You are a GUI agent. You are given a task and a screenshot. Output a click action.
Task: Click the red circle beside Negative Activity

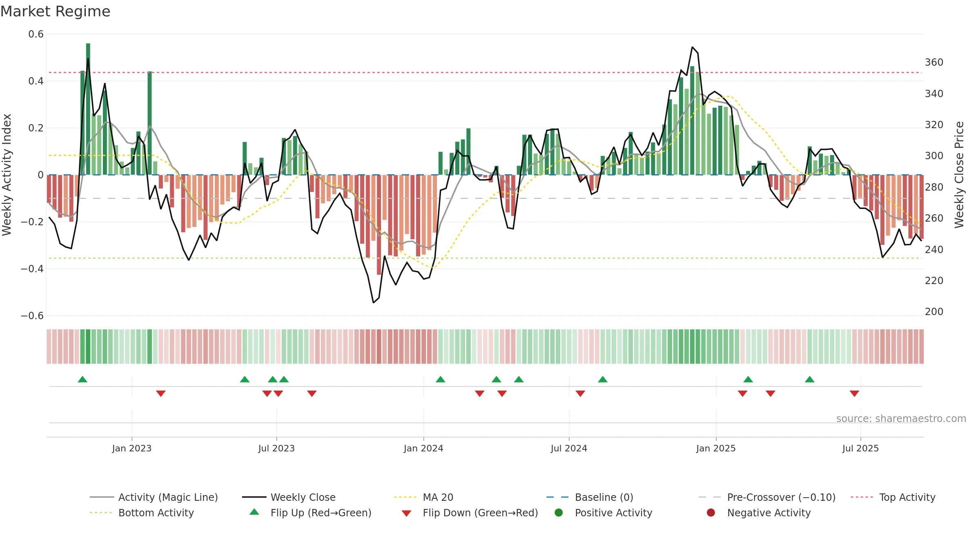coord(711,513)
